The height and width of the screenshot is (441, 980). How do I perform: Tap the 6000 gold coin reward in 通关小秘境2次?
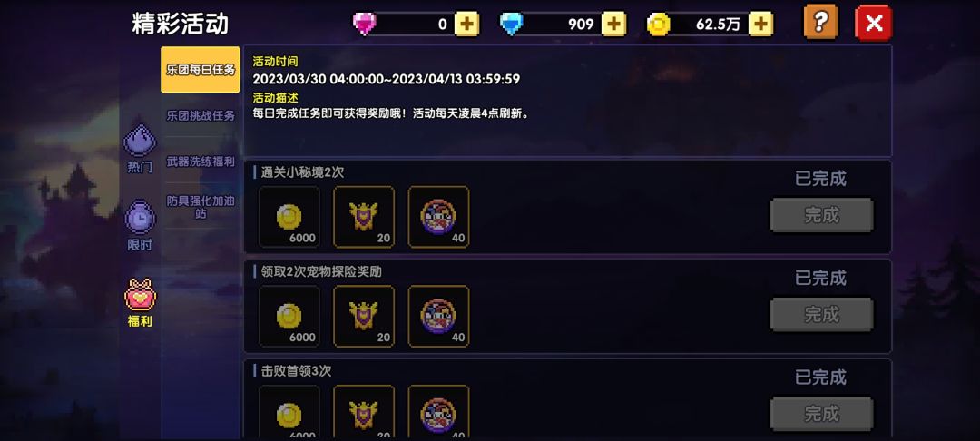pos(289,217)
